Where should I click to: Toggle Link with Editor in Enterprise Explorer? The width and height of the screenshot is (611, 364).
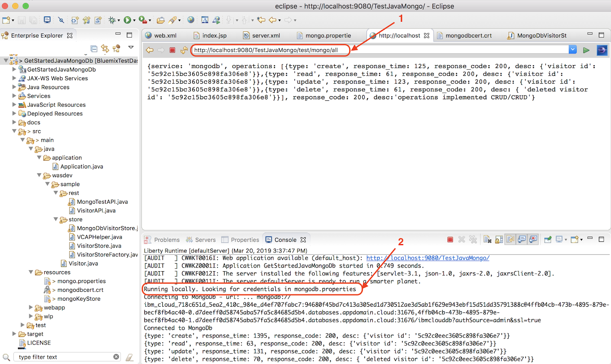(105, 49)
